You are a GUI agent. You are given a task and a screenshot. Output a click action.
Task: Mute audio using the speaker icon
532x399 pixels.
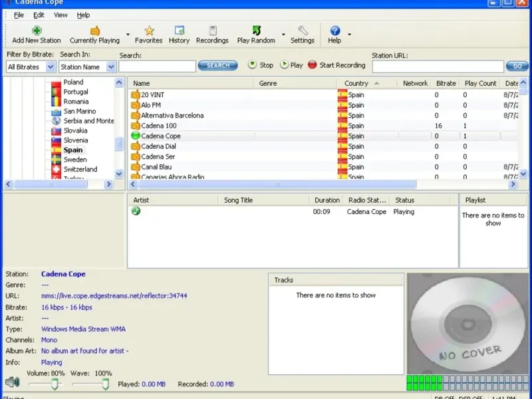(13, 382)
